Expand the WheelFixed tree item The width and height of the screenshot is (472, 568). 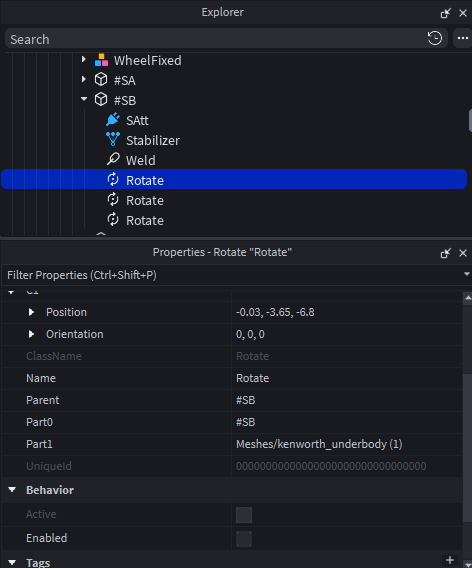click(x=84, y=59)
